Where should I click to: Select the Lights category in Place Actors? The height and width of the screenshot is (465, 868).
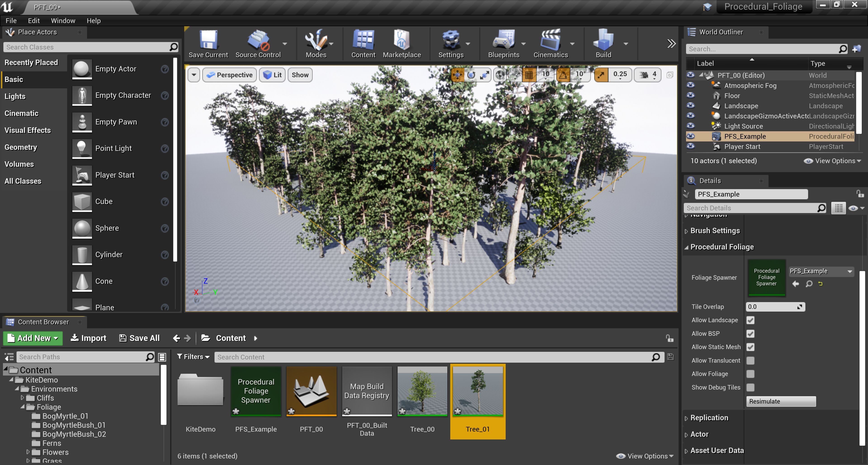15,96
